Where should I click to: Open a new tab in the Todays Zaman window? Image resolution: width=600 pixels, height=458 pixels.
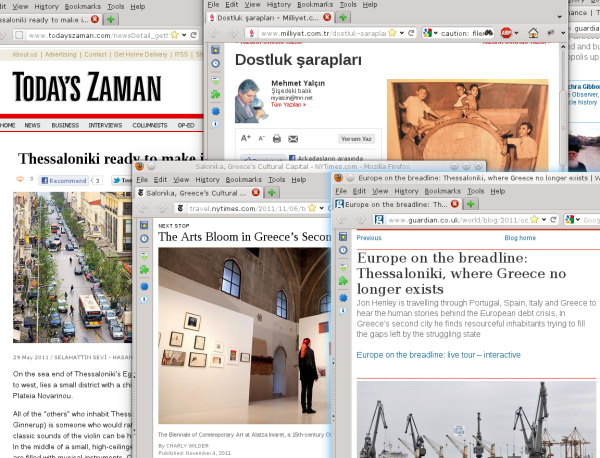pyautogui.click(x=110, y=19)
